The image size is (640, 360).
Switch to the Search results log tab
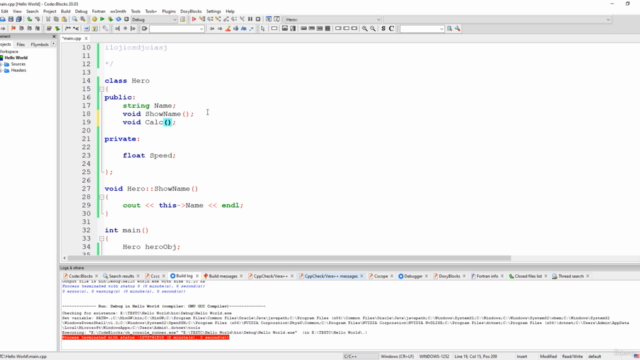point(121,276)
